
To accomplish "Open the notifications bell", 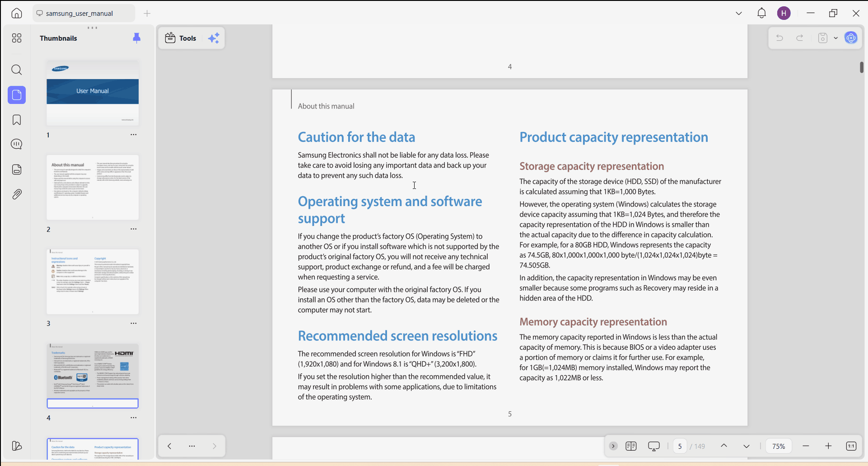I will coord(762,13).
